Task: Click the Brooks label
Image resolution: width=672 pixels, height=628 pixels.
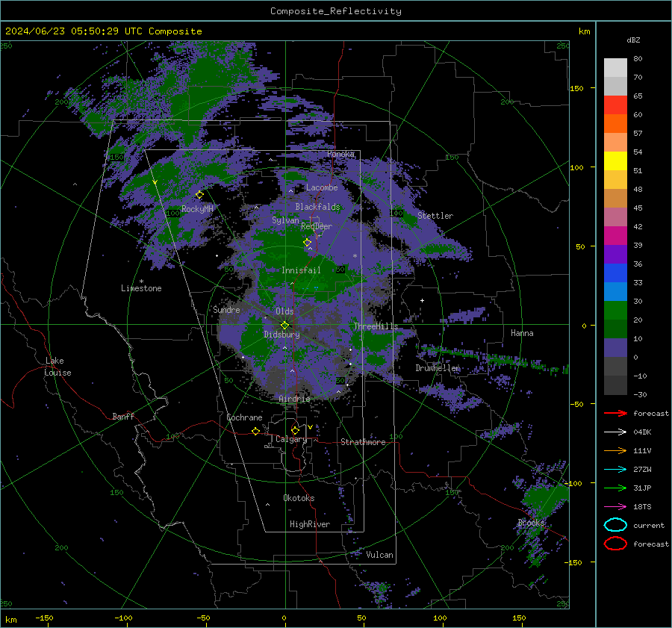Action: tap(531, 523)
